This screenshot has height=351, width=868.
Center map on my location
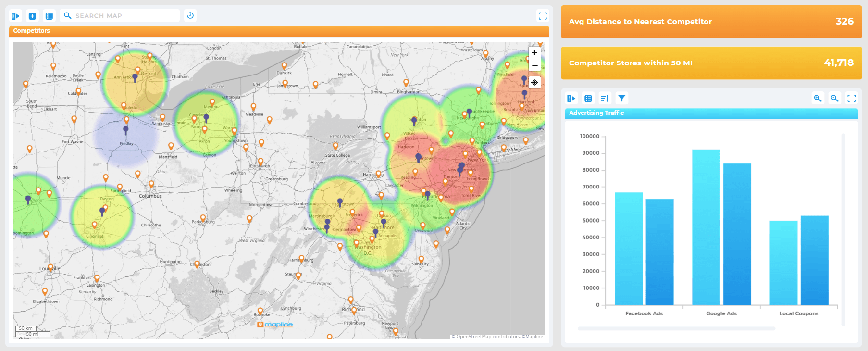[x=534, y=82]
